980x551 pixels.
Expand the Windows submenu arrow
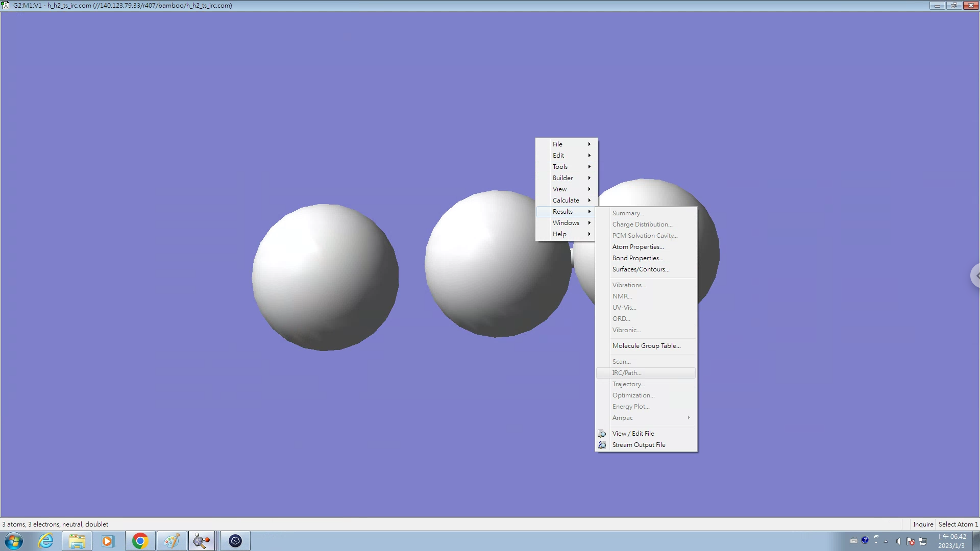pyautogui.click(x=589, y=223)
